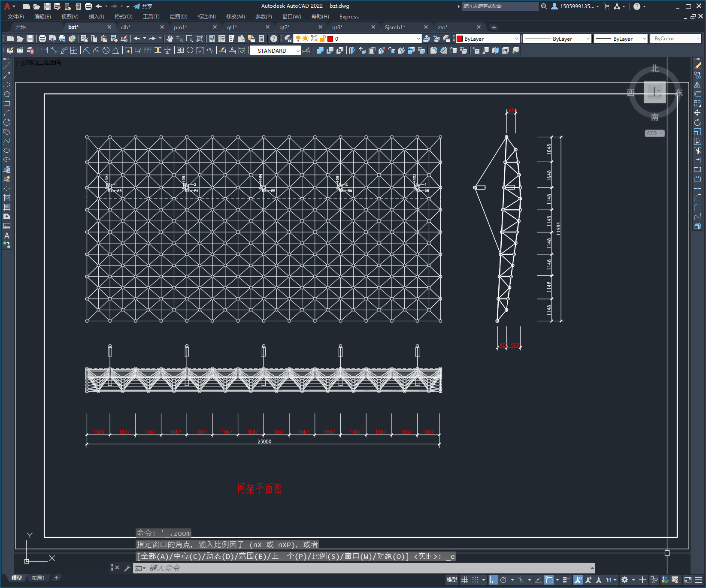Open the STANDARD dimension style dropdown

click(x=276, y=51)
